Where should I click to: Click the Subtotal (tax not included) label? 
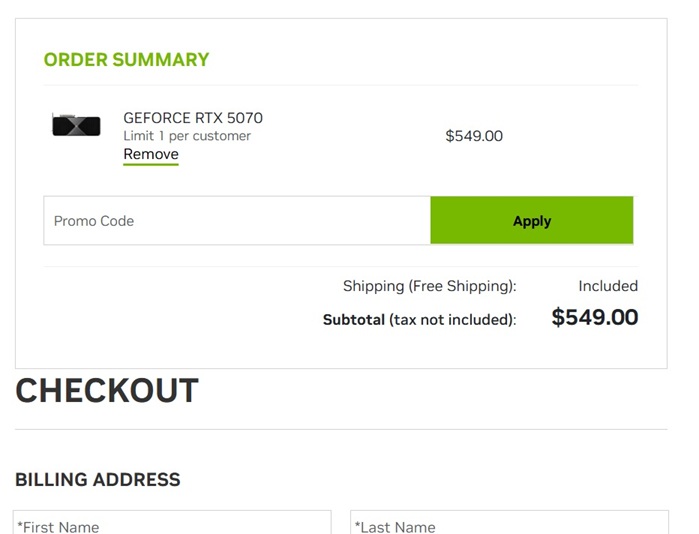click(x=419, y=320)
